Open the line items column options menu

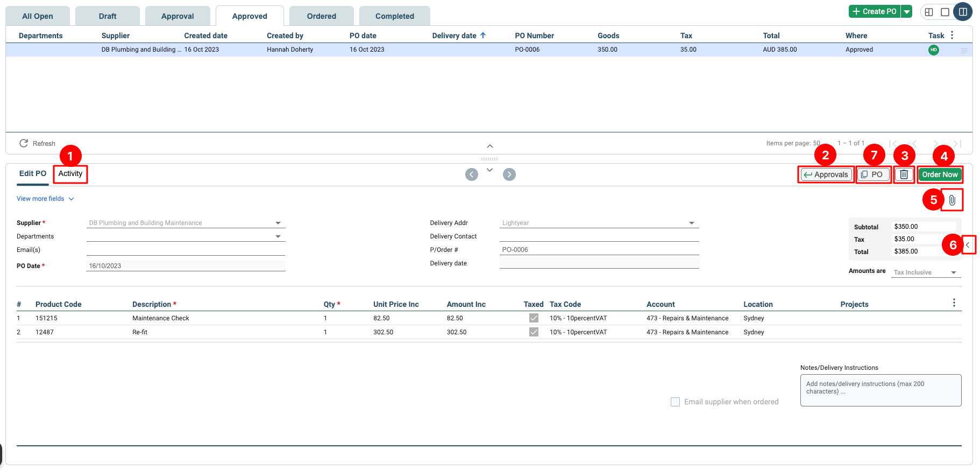[954, 303]
